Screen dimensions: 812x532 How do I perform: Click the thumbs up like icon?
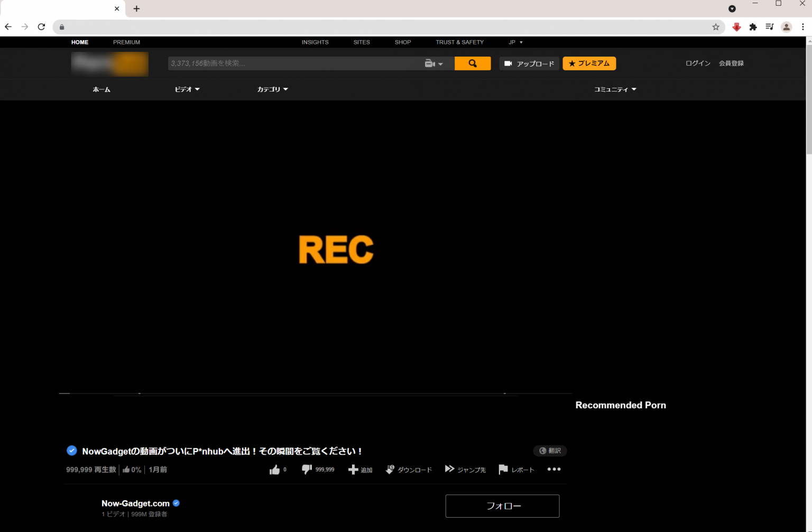pos(274,470)
